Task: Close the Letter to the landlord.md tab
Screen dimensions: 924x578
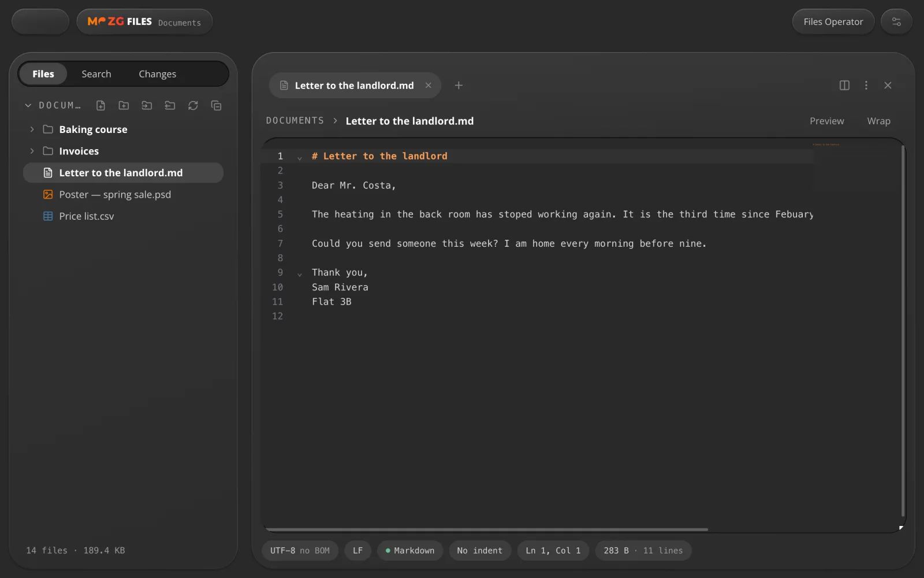Action: pyautogui.click(x=428, y=85)
